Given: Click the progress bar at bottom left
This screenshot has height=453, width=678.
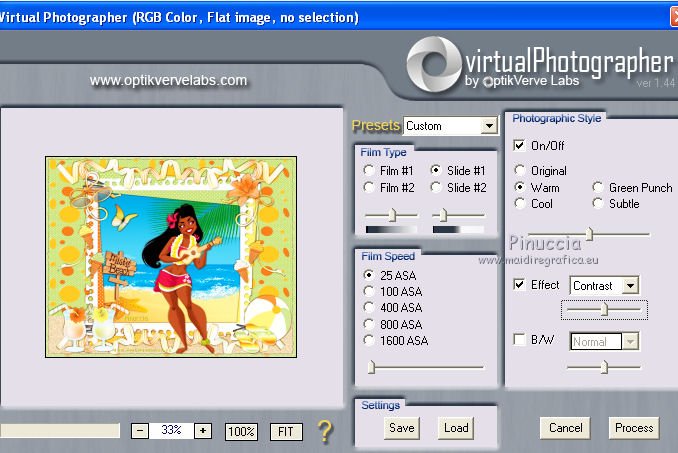Looking at the screenshot, I should pos(60,431).
